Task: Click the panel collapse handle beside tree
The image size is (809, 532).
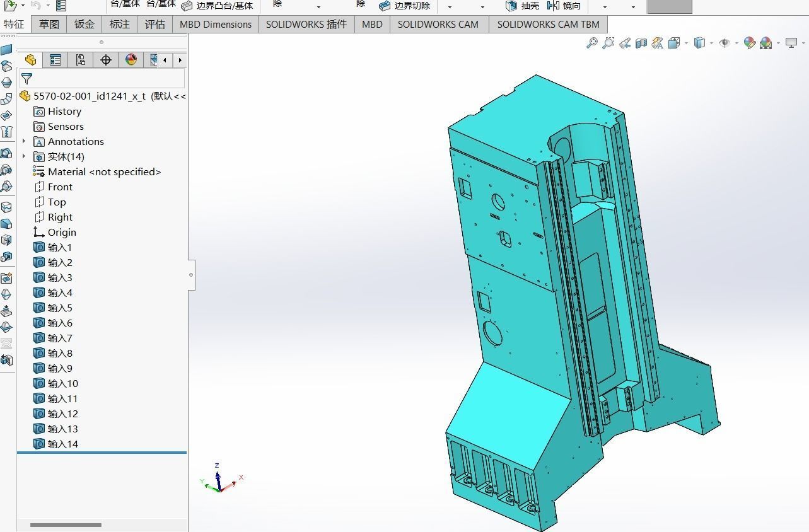Action: click(191, 275)
